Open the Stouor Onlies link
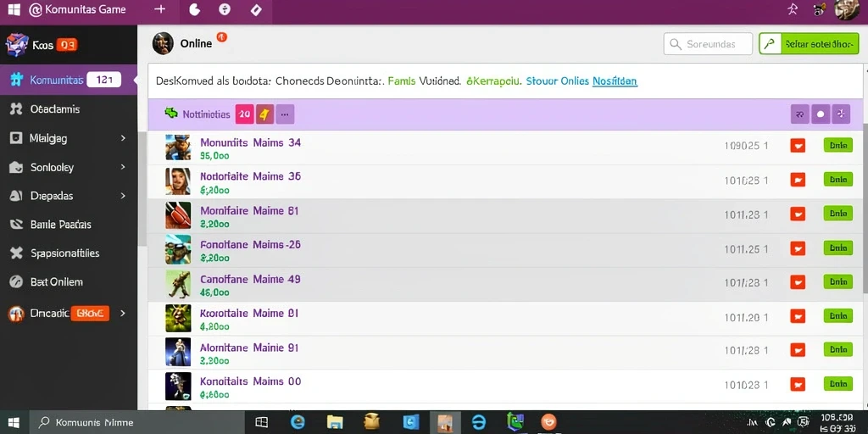This screenshot has width=868, height=434. [557, 81]
